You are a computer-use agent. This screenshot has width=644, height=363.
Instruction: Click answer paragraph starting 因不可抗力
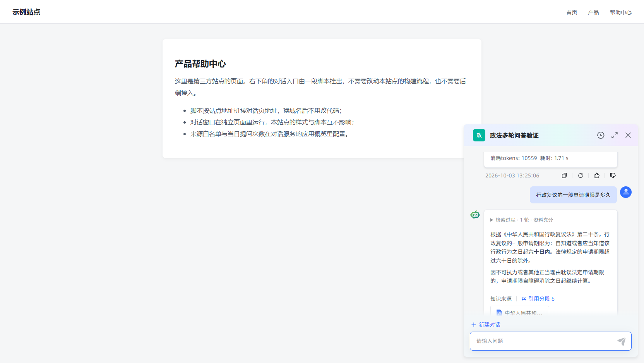[x=547, y=277]
